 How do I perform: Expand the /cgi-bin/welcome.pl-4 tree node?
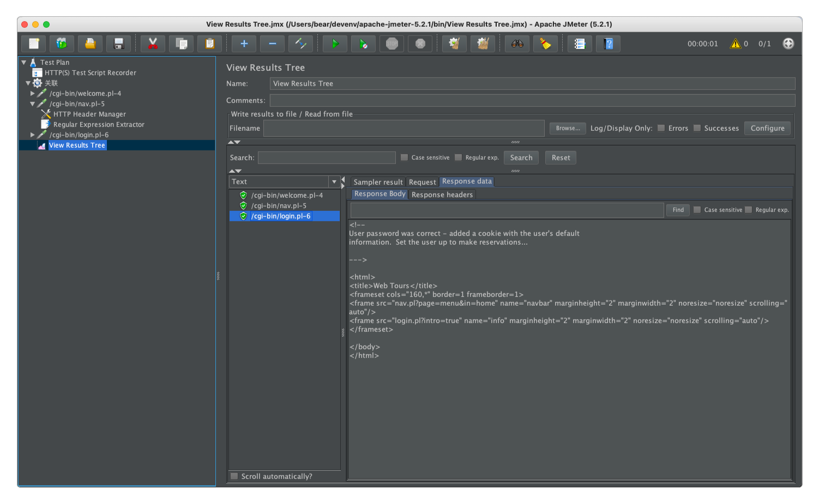click(x=32, y=94)
